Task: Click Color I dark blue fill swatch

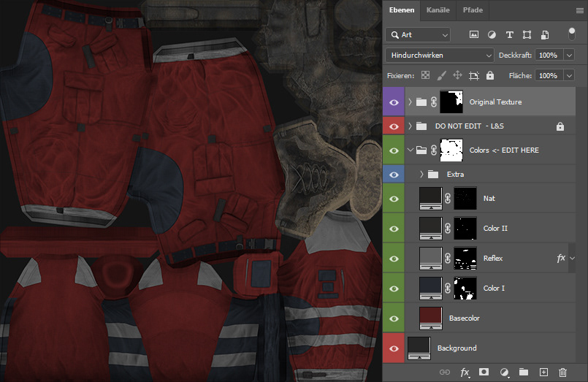Action: coord(430,288)
